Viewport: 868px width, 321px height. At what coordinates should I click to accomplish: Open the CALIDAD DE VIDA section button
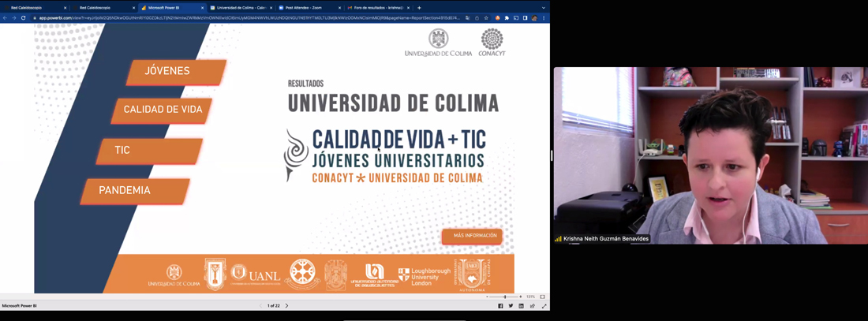(163, 110)
